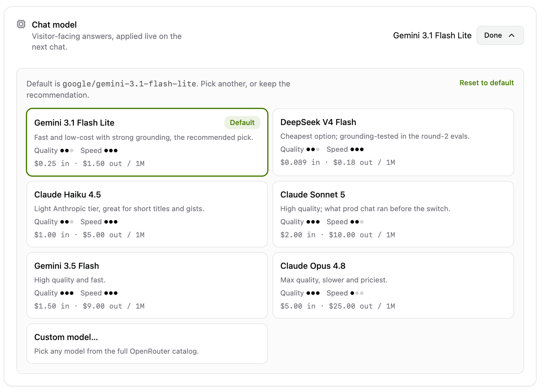Click "Cheapest option; grounding-tested" description
The height and width of the screenshot is (392, 544).
pyautogui.click(x=375, y=136)
